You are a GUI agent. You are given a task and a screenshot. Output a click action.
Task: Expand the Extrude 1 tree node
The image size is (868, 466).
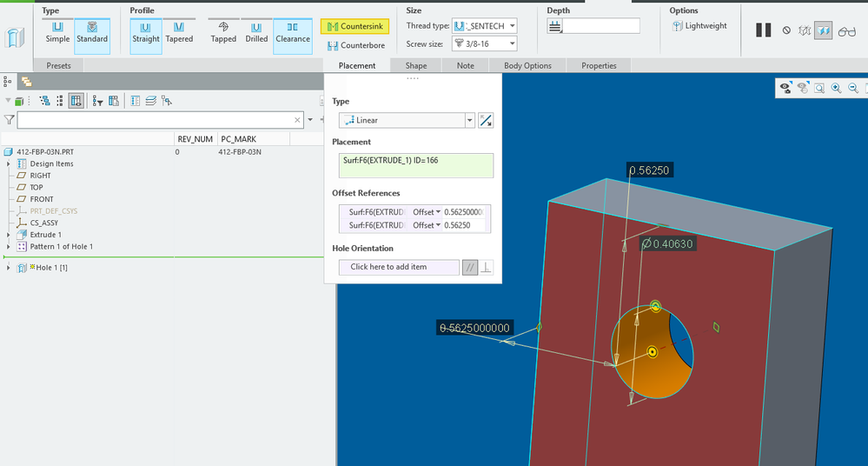(9, 235)
